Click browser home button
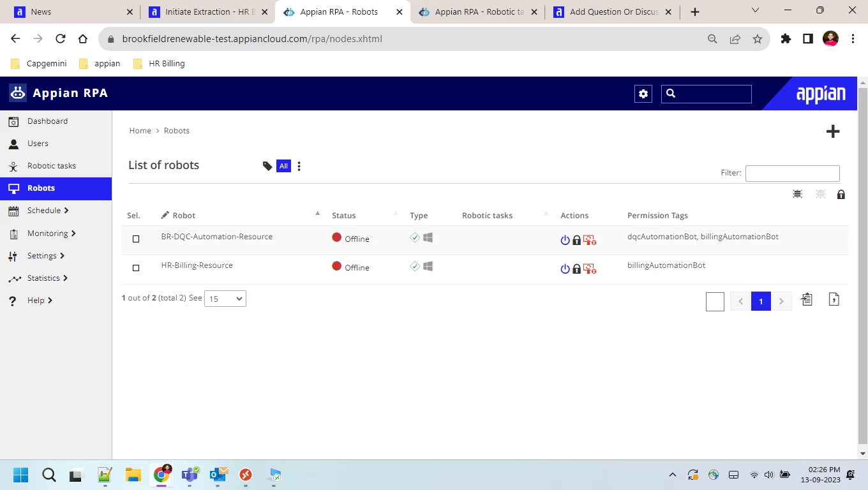This screenshot has width=868, height=490. pos(83,39)
